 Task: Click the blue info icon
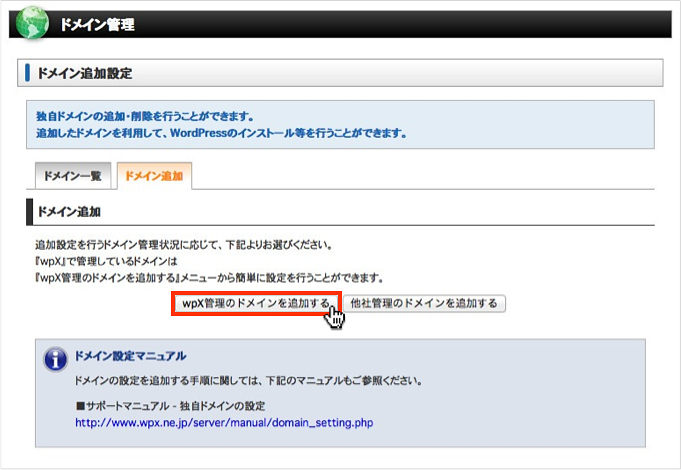tap(56, 360)
